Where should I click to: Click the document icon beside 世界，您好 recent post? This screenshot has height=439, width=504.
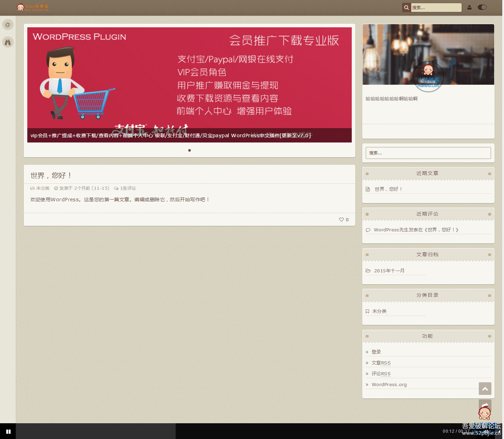[x=368, y=189]
